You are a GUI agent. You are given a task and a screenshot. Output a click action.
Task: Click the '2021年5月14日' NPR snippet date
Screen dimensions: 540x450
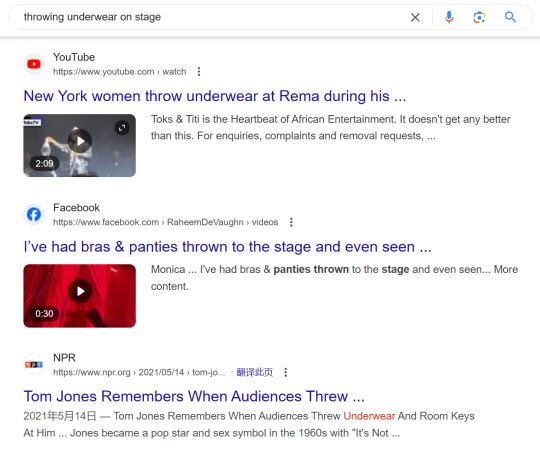[x=60, y=416]
